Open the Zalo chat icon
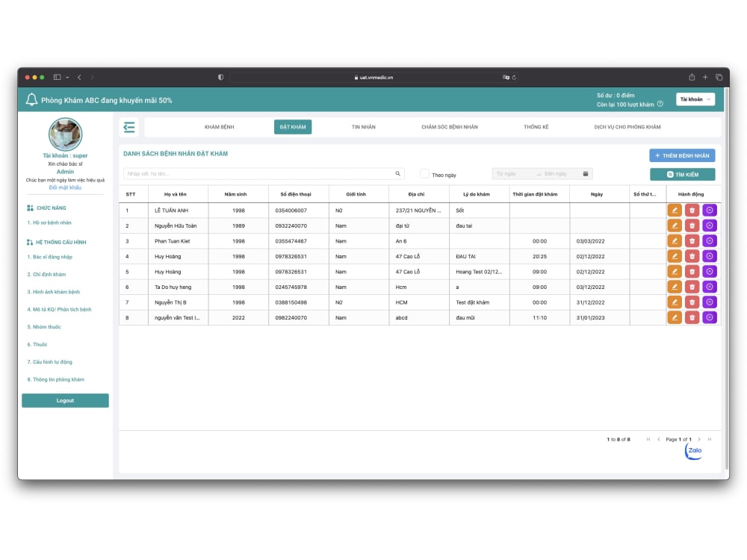The image size is (747, 560). click(x=694, y=450)
